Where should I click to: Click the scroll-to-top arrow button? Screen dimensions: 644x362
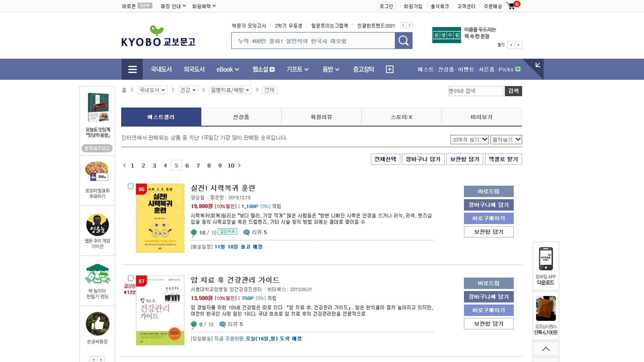coord(546,349)
